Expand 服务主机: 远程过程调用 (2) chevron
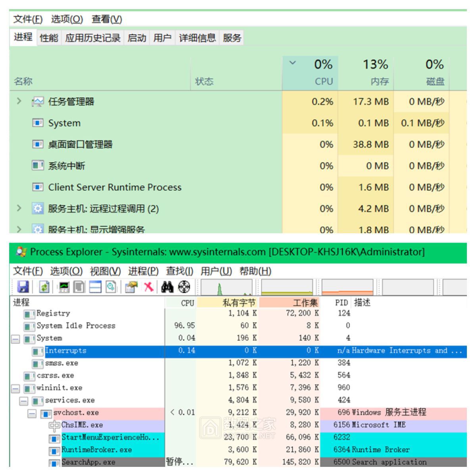Screen dimensions: 476x476 (x=19, y=208)
